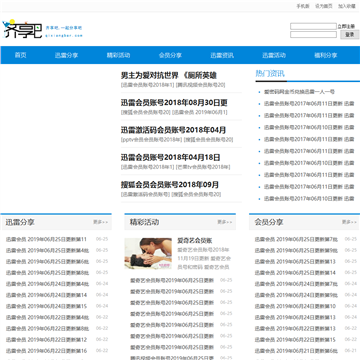Open 迅雷分享 item 06月24日更新第4批
Image resolution: width=360 pixels, height=360 pixels.
47,284
